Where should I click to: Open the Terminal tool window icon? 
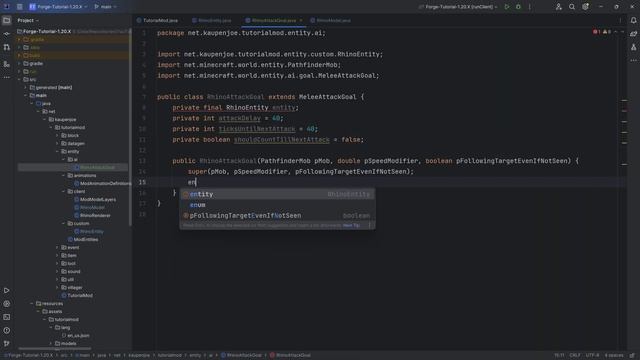pyautogui.click(x=7, y=317)
